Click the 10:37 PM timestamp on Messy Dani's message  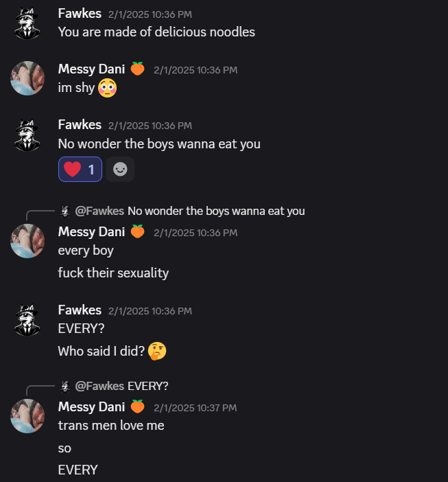(x=196, y=408)
